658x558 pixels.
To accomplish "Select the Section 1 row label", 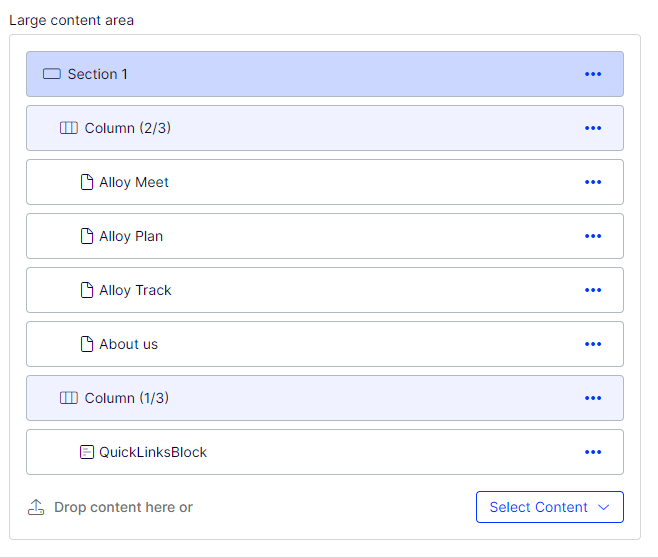I will [98, 74].
